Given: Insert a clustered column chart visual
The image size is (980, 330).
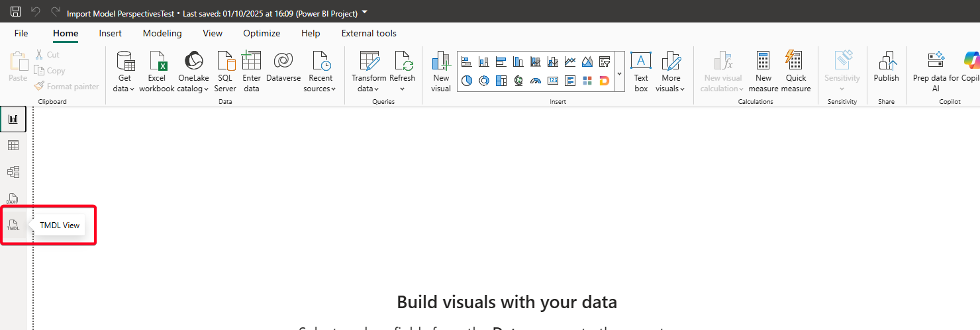Looking at the screenshot, I should click(x=518, y=62).
